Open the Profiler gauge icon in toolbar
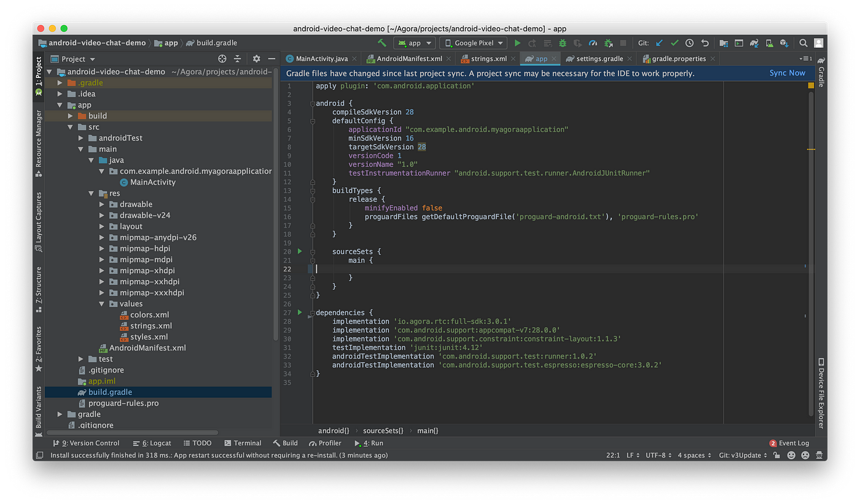Screen dimensions: 860x504 click(593, 43)
